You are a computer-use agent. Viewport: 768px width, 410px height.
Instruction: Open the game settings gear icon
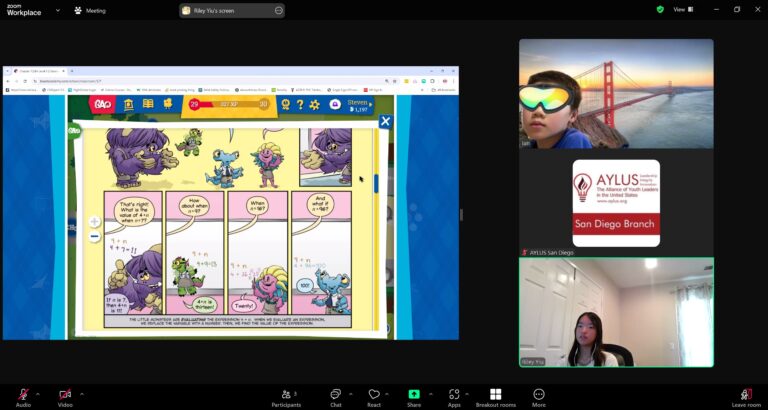[x=314, y=104]
